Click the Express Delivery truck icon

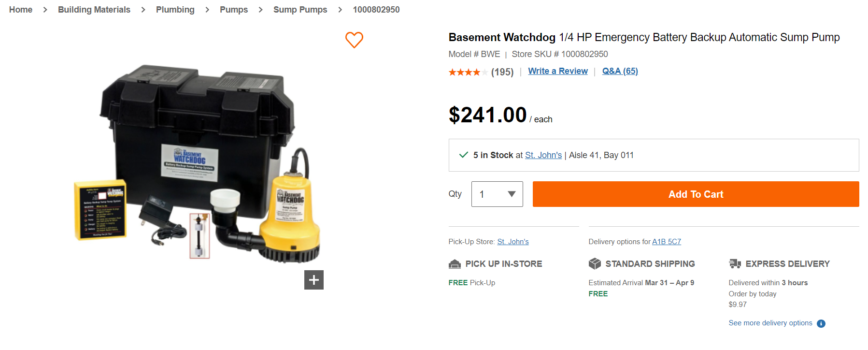(x=735, y=263)
